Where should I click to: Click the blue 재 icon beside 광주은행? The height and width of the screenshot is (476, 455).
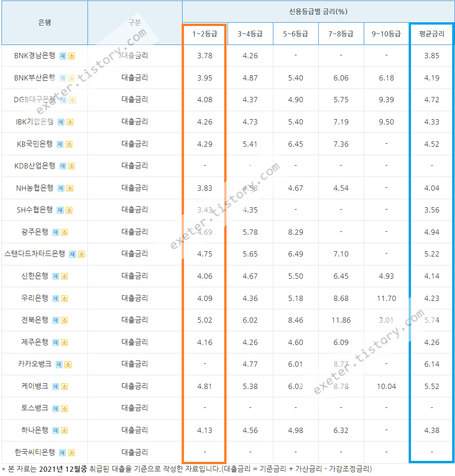[x=56, y=232]
